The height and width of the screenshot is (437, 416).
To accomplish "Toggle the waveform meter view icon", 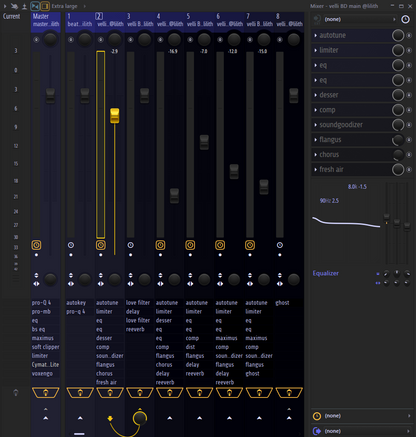I will (x=35, y=6).
